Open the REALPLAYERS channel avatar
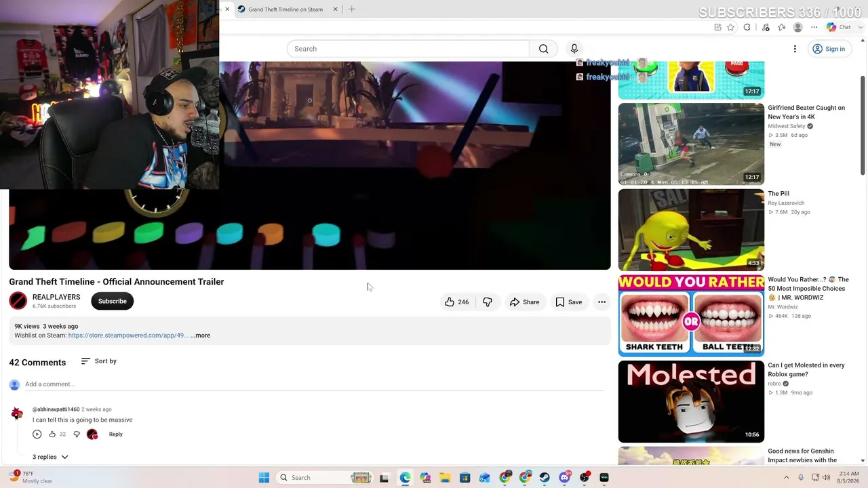This screenshot has width=868, height=488. (x=18, y=301)
